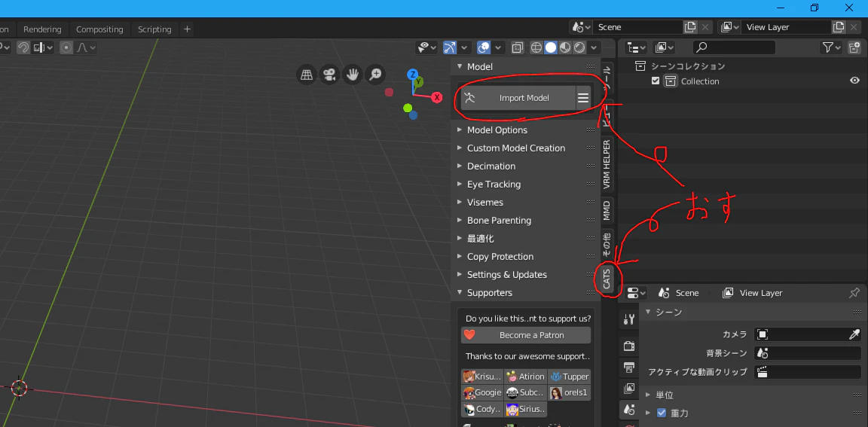Expand the Eye Tracking panel

point(494,185)
